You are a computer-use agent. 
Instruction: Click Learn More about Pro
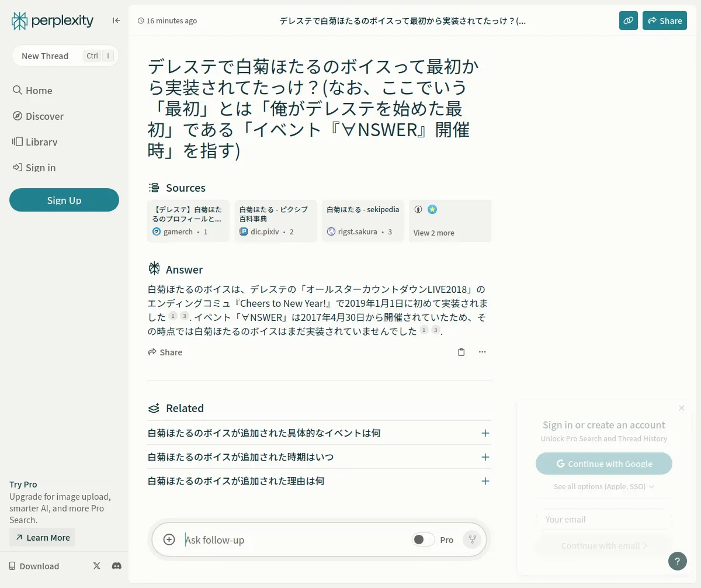[42, 537]
